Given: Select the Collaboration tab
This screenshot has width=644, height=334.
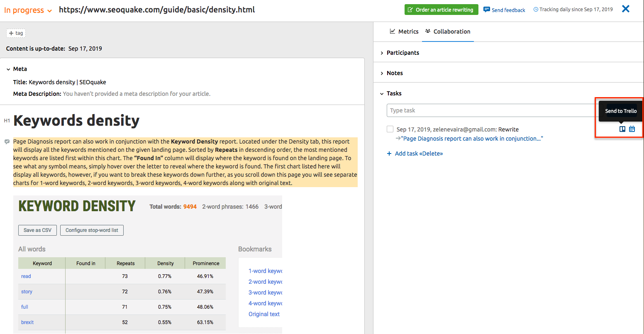Looking at the screenshot, I should pyautogui.click(x=448, y=32).
